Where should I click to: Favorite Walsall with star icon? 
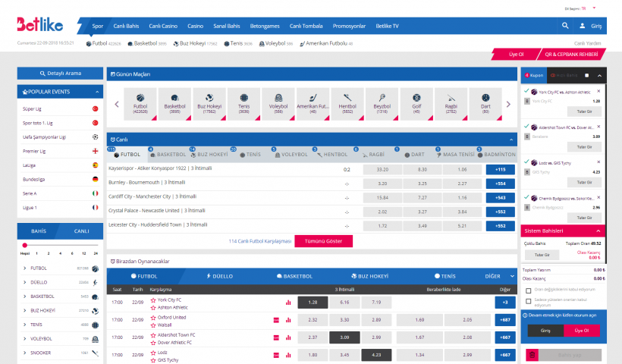pyautogui.click(x=153, y=325)
